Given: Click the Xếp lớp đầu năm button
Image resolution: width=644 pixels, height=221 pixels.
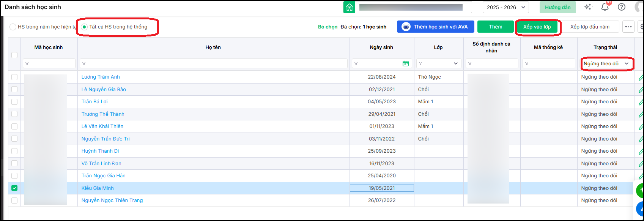Looking at the screenshot, I should click(x=590, y=27).
